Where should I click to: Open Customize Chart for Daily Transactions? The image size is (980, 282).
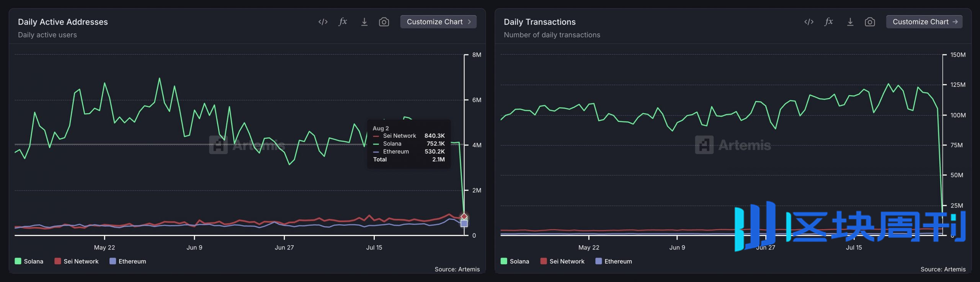pos(924,22)
